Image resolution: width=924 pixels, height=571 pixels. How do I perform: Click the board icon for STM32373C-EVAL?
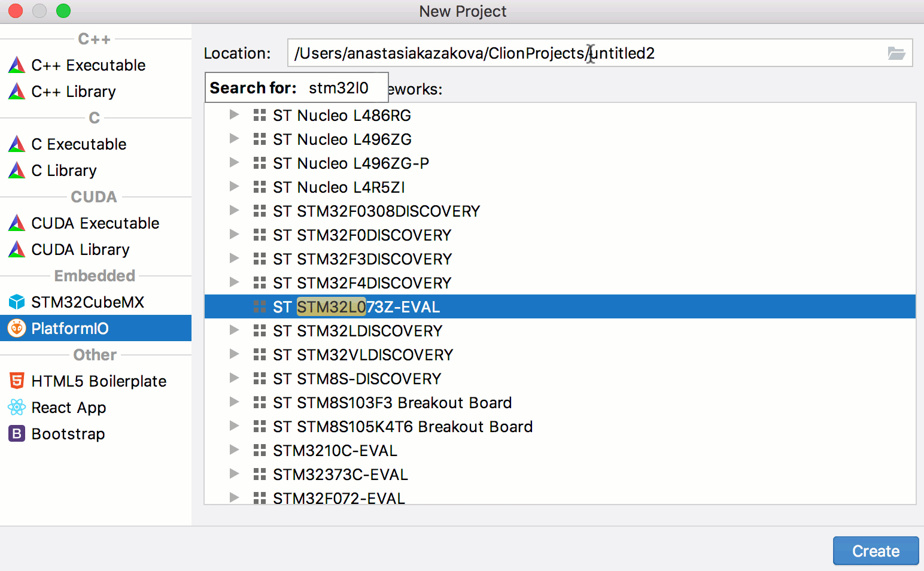[259, 474]
